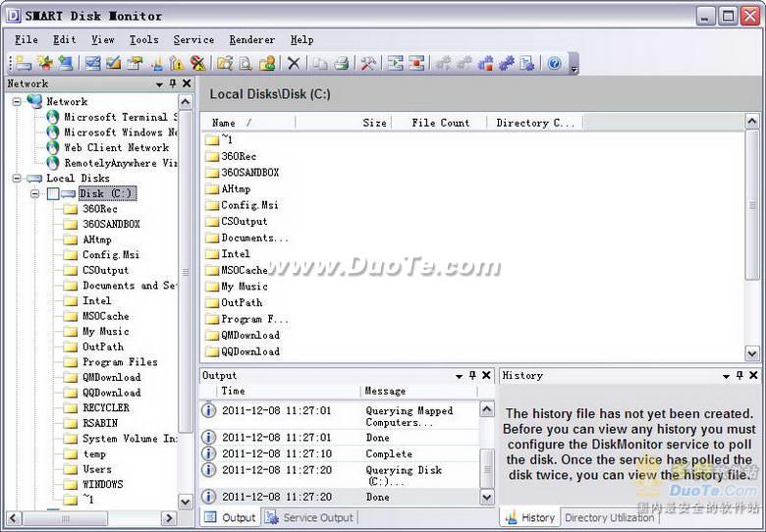
Task: Open the Edit menu
Action: click(65, 40)
